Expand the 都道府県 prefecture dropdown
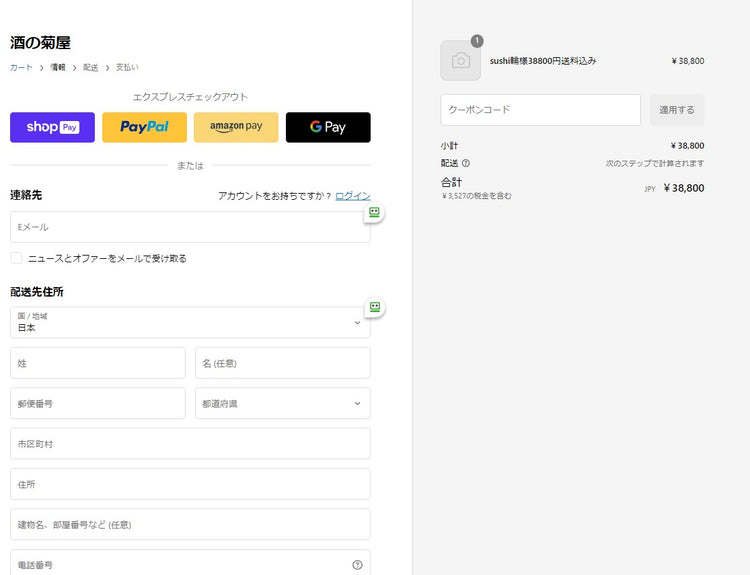The width and height of the screenshot is (750, 575). pos(282,403)
